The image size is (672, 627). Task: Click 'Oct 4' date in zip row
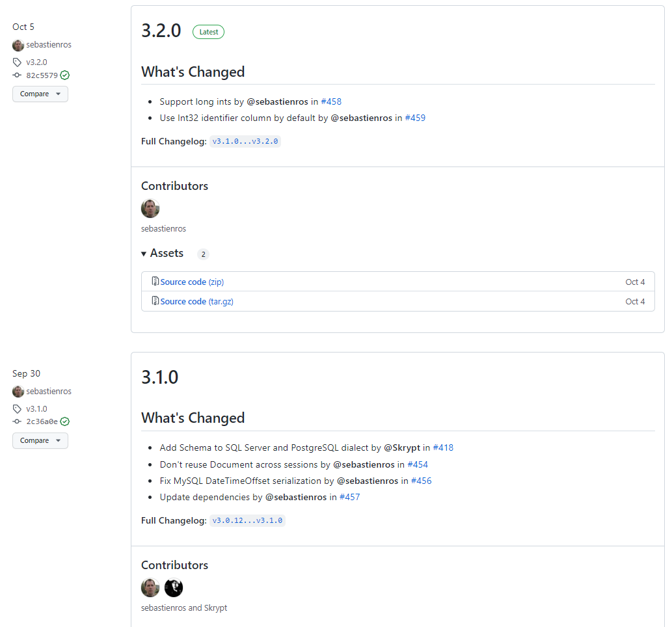[635, 282]
